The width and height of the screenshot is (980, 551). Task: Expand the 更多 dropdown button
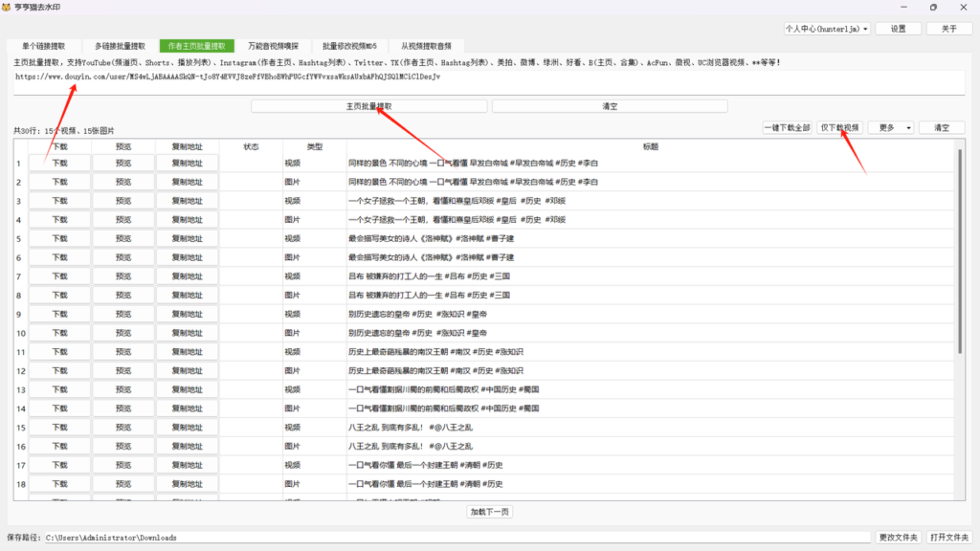(x=890, y=127)
